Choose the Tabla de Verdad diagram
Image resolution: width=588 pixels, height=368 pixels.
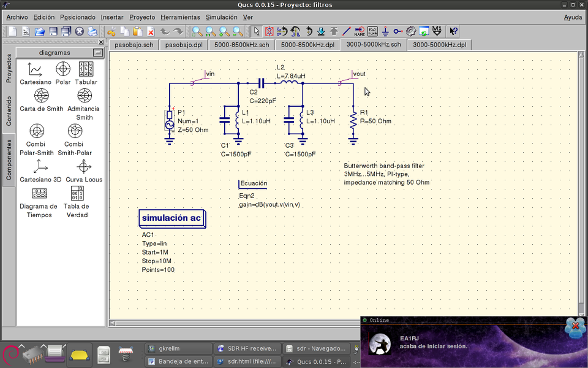77,193
